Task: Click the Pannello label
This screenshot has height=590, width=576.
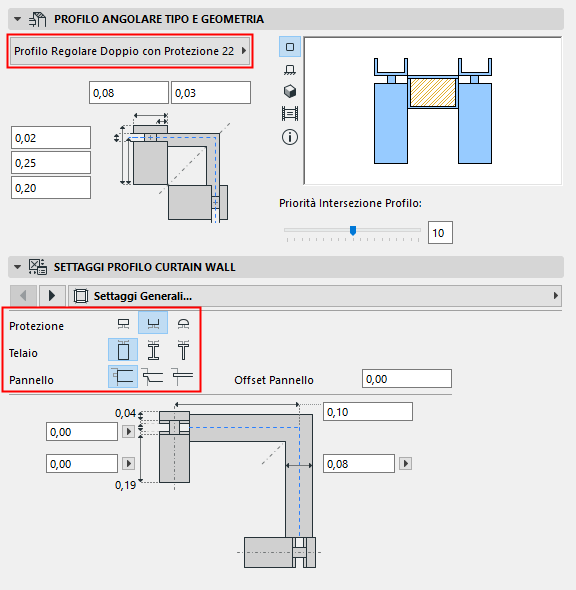Action: (31, 380)
